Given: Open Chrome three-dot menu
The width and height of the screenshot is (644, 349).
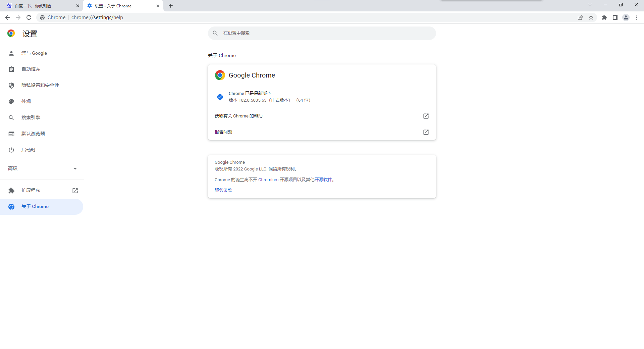Looking at the screenshot, I should [x=637, y=17].
